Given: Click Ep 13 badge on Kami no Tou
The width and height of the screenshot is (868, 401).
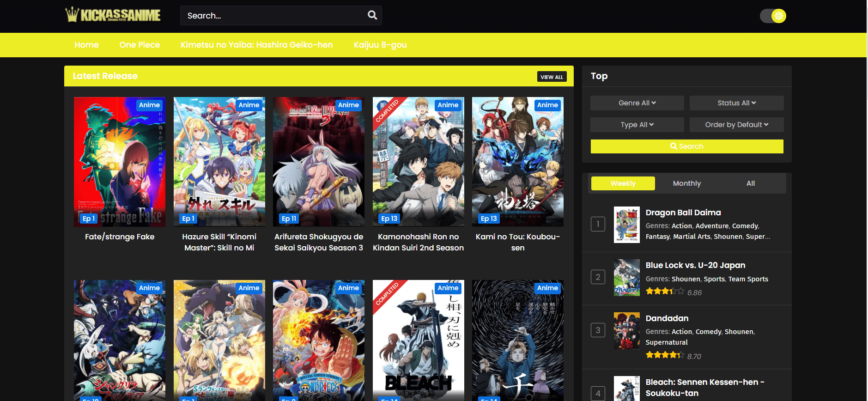Looking at the screenshot, I should [488, 219].
